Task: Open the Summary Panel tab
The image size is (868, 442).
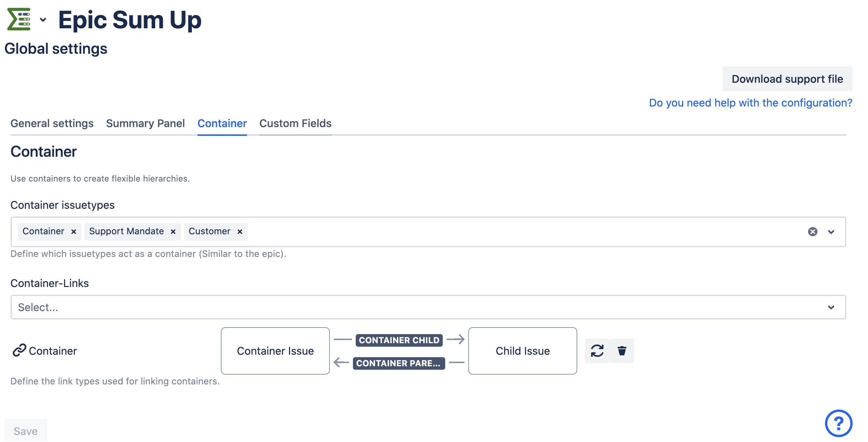Action: point(145,124)
